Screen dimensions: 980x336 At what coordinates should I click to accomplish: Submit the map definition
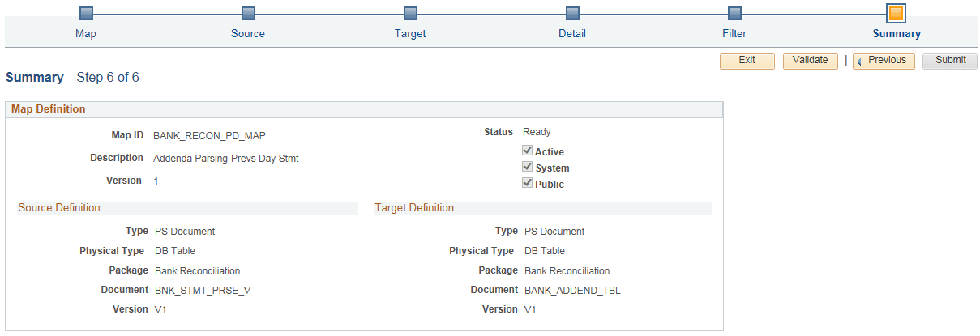950,61
